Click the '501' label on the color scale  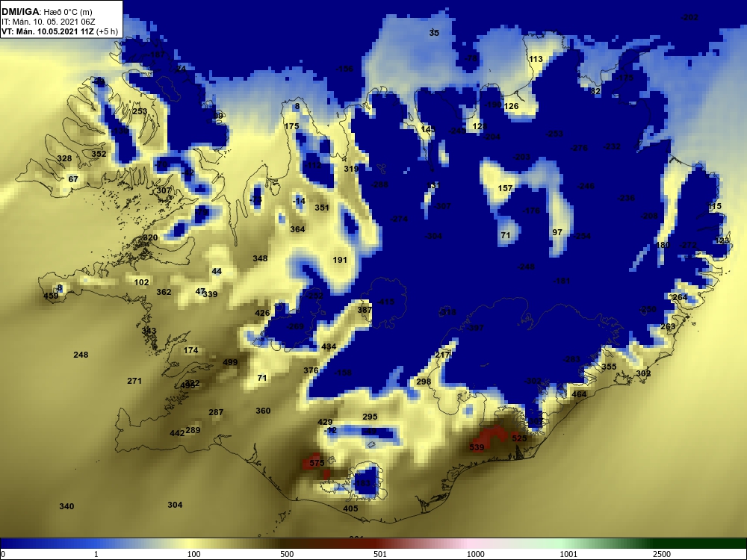pos(380,554)
